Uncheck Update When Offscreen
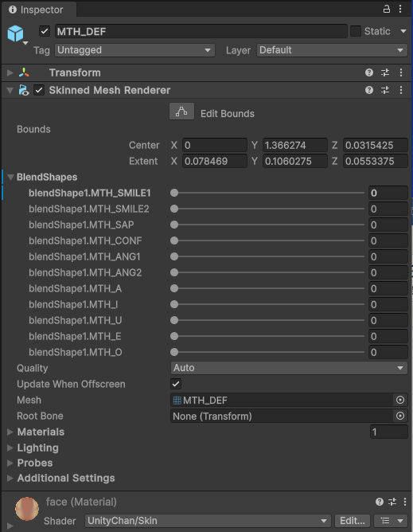 click(x=176, y=384)
